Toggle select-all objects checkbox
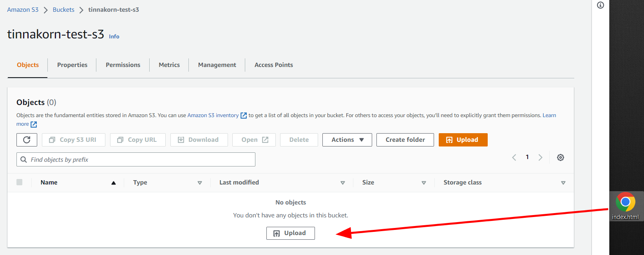644x255 pixels. pos(20,182)
